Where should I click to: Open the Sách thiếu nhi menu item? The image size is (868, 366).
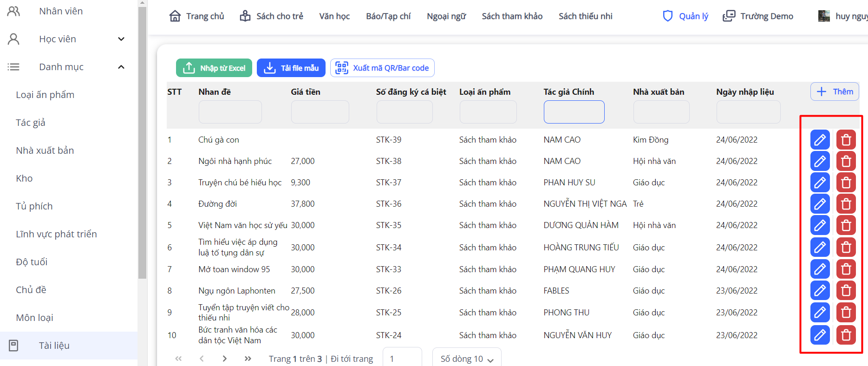[585, 16]
